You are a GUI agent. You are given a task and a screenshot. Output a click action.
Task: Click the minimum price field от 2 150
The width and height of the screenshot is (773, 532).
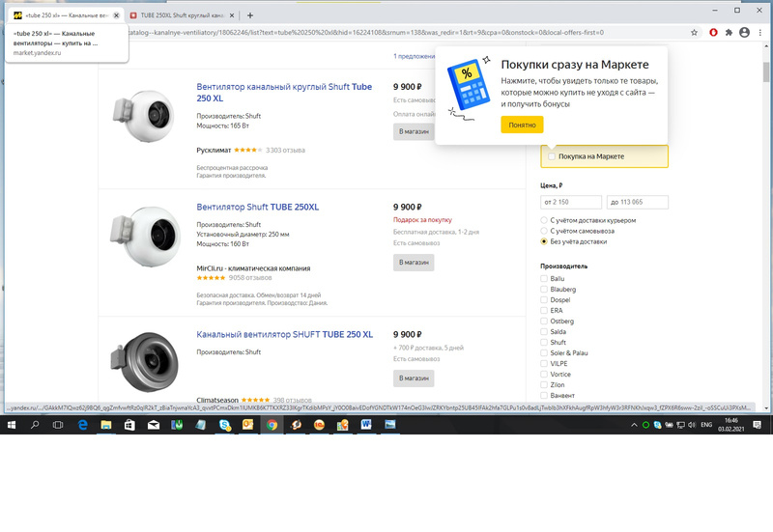point(571,202)
